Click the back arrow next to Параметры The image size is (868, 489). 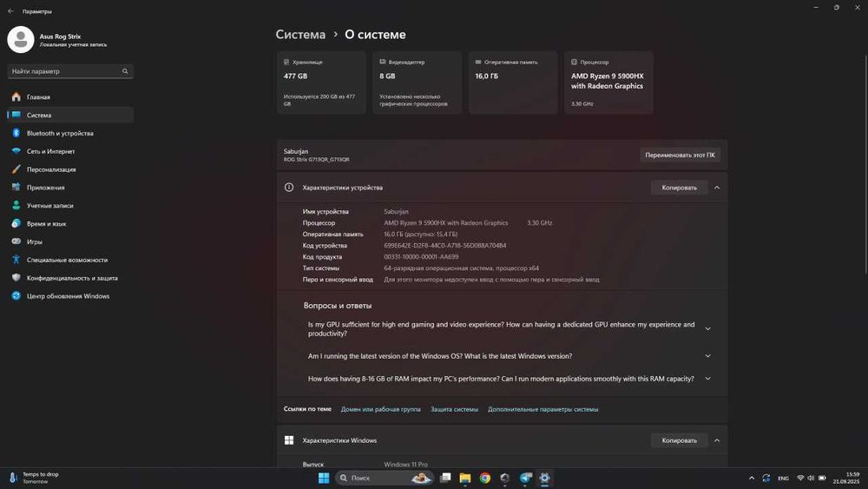[x=10, y=11]
